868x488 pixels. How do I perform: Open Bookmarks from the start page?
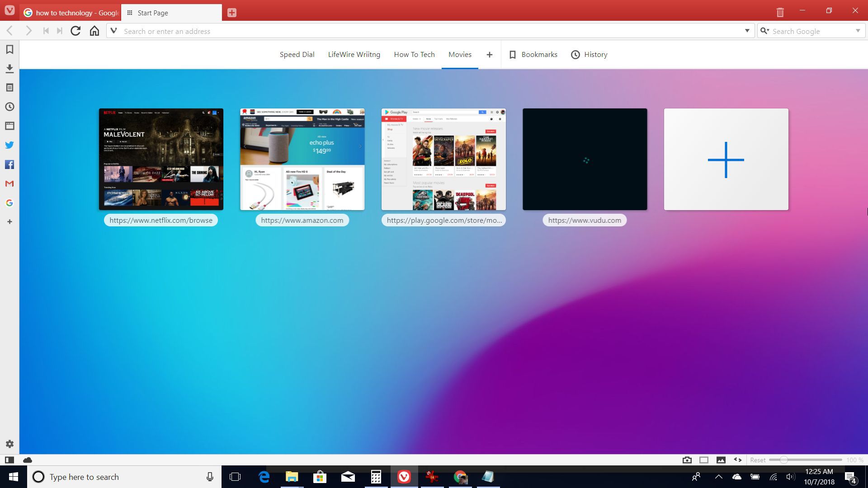pos(533,55)
